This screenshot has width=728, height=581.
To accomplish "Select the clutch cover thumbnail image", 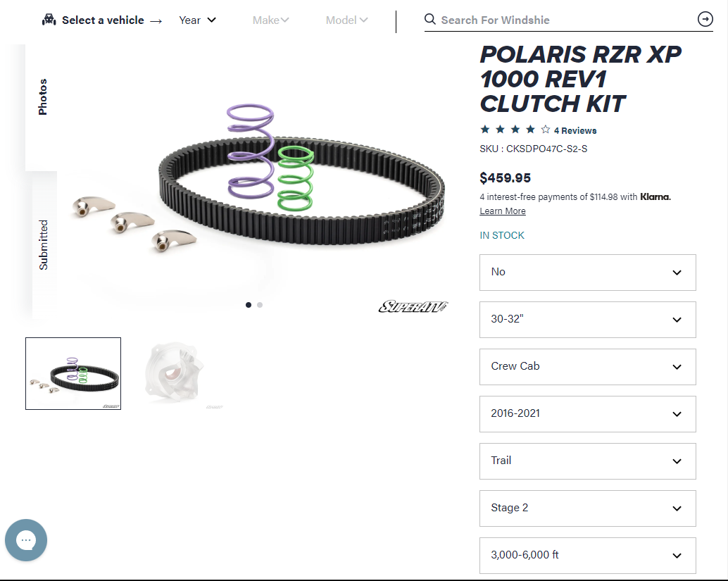I will tap(179, 374).
